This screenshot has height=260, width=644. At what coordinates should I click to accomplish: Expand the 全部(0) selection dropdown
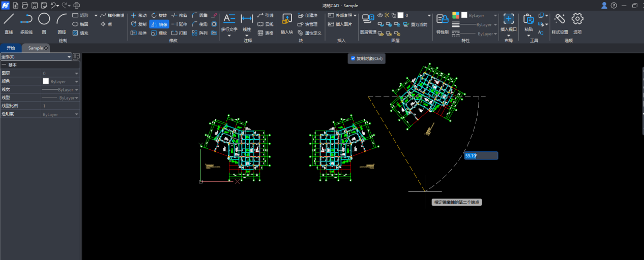(69, 57)
